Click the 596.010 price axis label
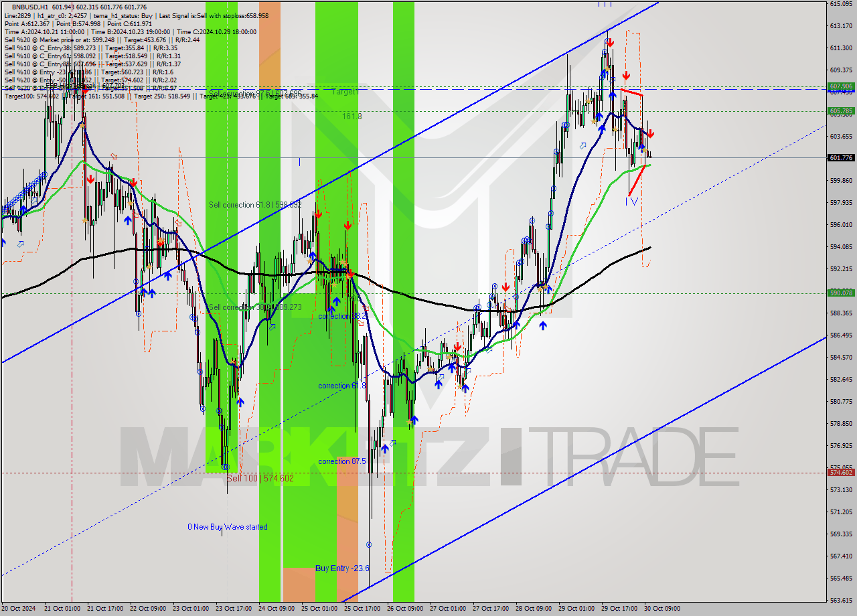 point(840,225)
